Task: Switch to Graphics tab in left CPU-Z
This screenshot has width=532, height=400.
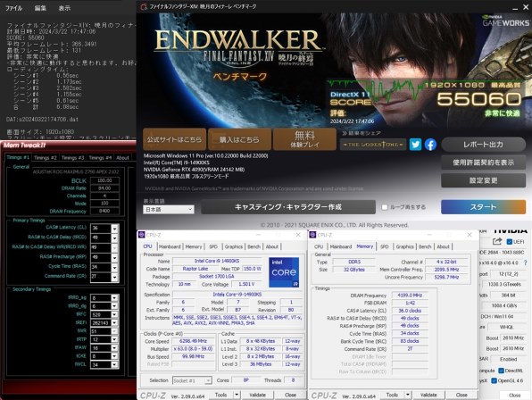Action: pyautogui.click(x=234, y=246)
